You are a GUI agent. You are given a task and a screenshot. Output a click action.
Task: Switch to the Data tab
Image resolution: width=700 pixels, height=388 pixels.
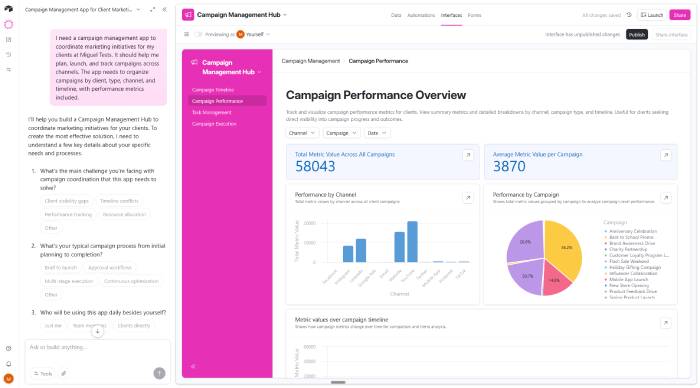click(x=396, y=15)
